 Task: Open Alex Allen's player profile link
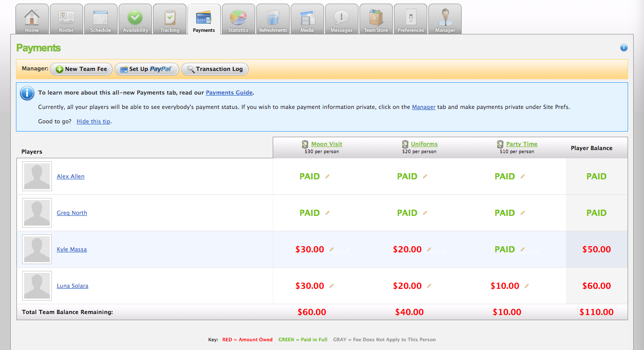tap(70, 176)
